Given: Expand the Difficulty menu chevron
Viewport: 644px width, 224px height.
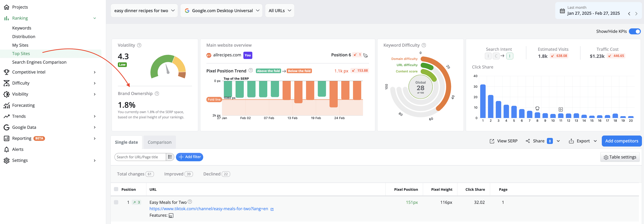Looking at the screenshot, I should pyautogui.click(x=95, y=83).
